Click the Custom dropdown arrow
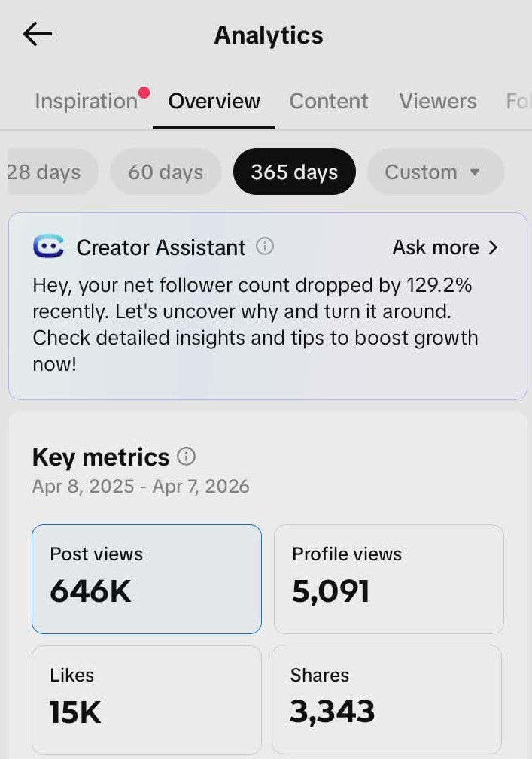Viewport: 532px width, 759px height. click(475, 172)
